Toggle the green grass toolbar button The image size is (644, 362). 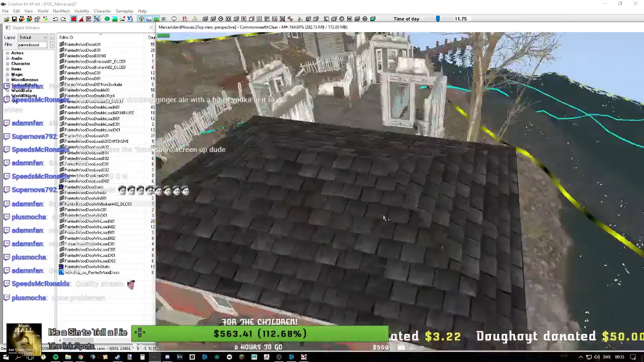point(156,19)
